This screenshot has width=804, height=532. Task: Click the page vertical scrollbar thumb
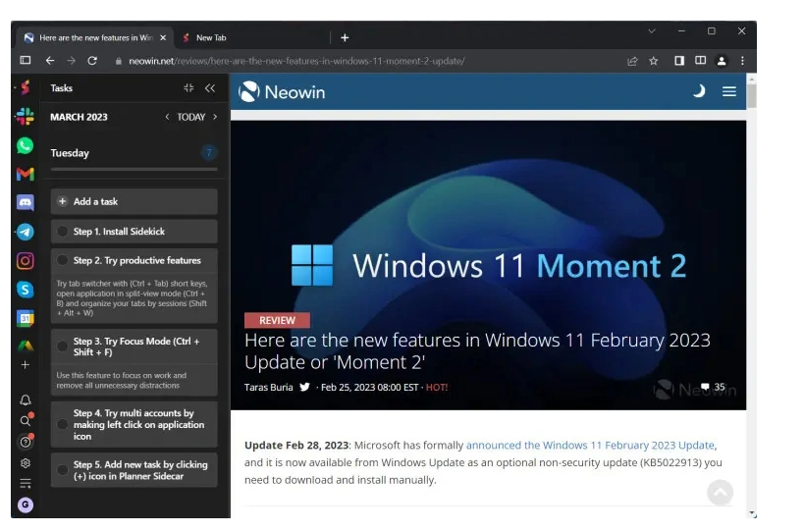point(752,96)
